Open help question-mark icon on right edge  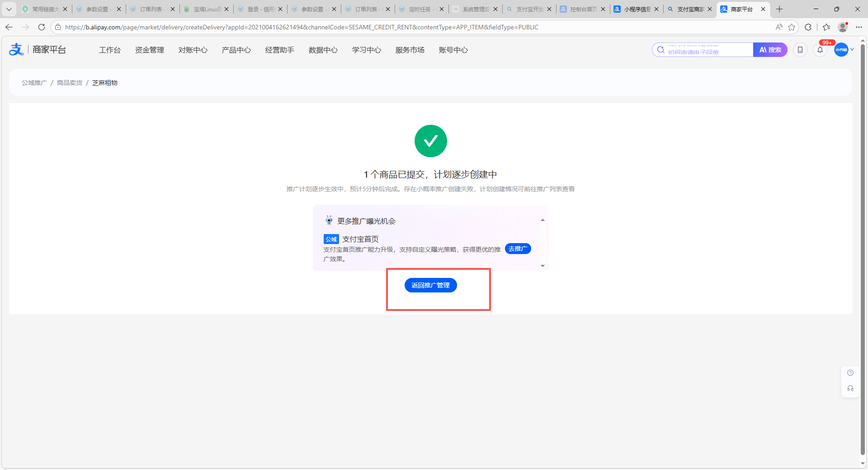tap(850, 373)
